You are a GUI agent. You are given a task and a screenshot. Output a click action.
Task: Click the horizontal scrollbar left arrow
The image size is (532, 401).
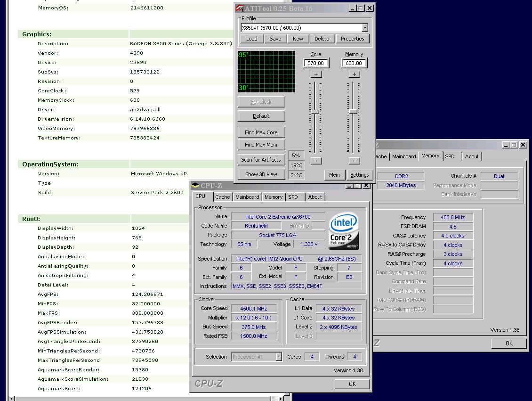pyautogui.click(x=12, y=398)
